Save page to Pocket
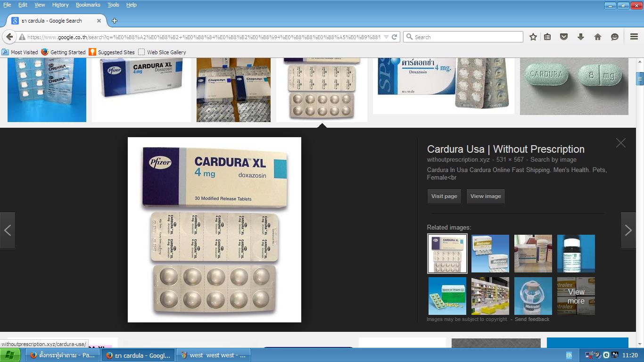644x362 pixels. pos(564,37)
